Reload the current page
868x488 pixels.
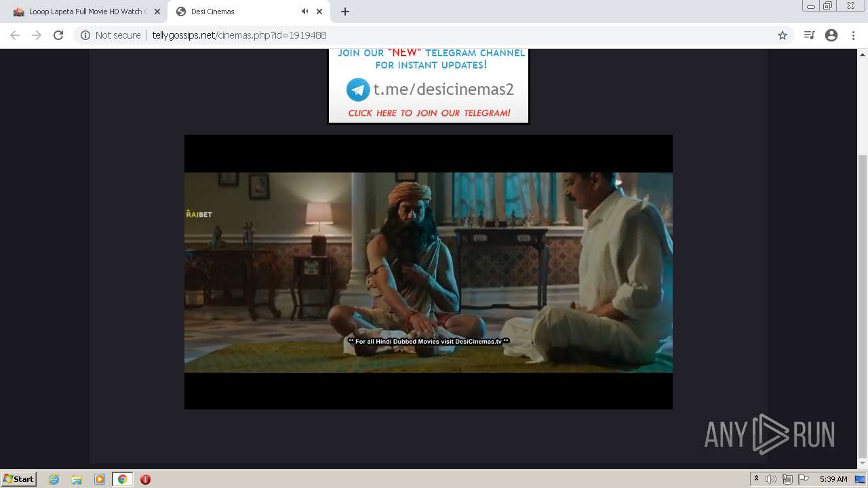[58, 35]
